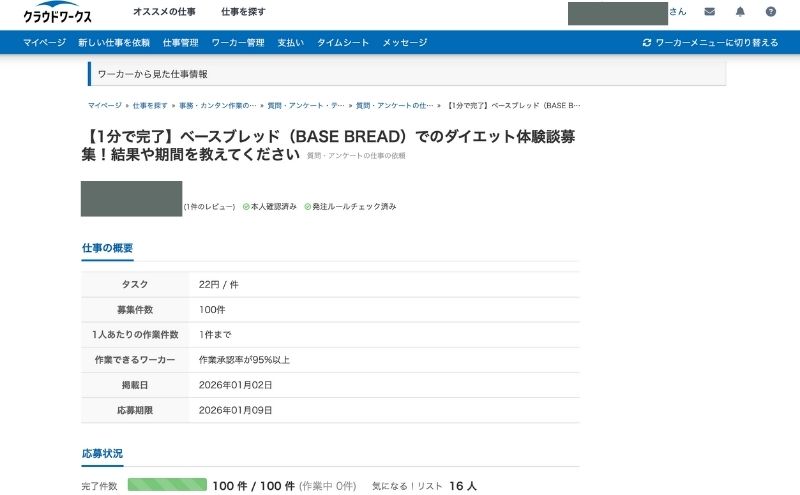The image size is (800, 495).
Task: Open the help question mark icon
Action: 770,12
